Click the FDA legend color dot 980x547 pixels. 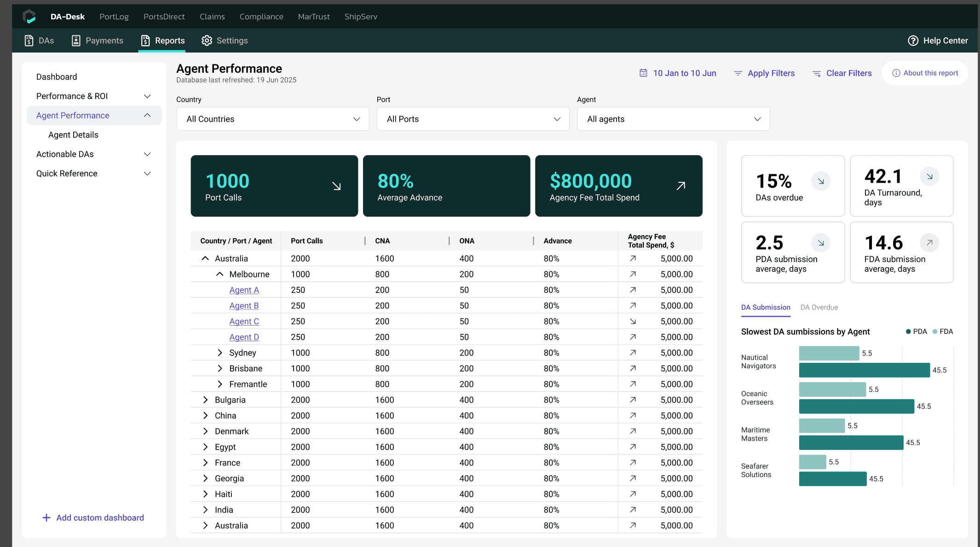click(934, 332)
